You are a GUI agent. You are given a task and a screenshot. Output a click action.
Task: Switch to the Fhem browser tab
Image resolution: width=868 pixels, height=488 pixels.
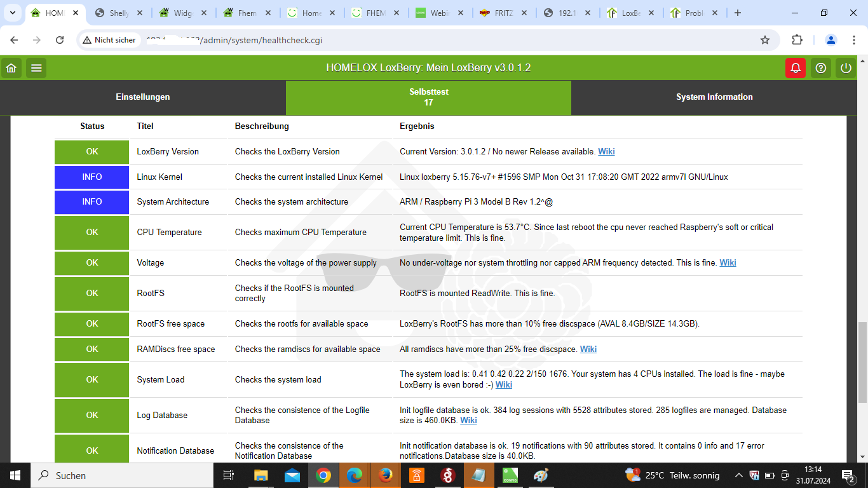247,13
